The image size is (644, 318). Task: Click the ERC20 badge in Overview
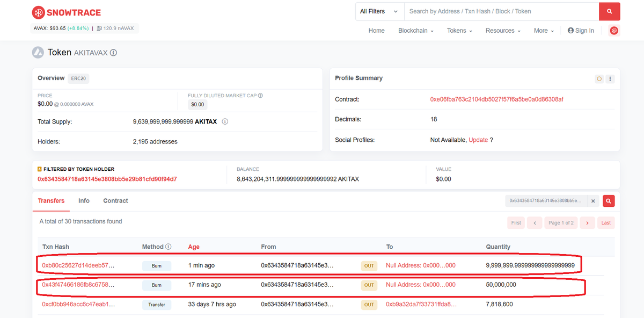pyautogui.click(x=79, y=78)
